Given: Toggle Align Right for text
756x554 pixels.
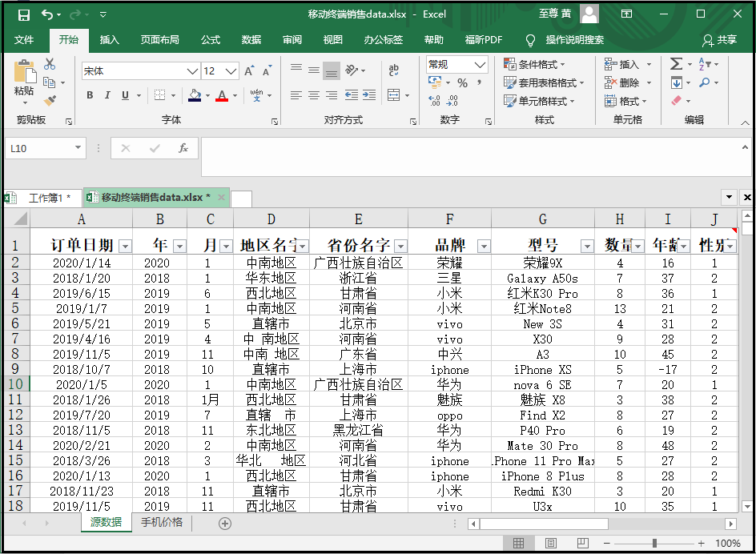Looking at the screenshot, I should coord(332,95).
